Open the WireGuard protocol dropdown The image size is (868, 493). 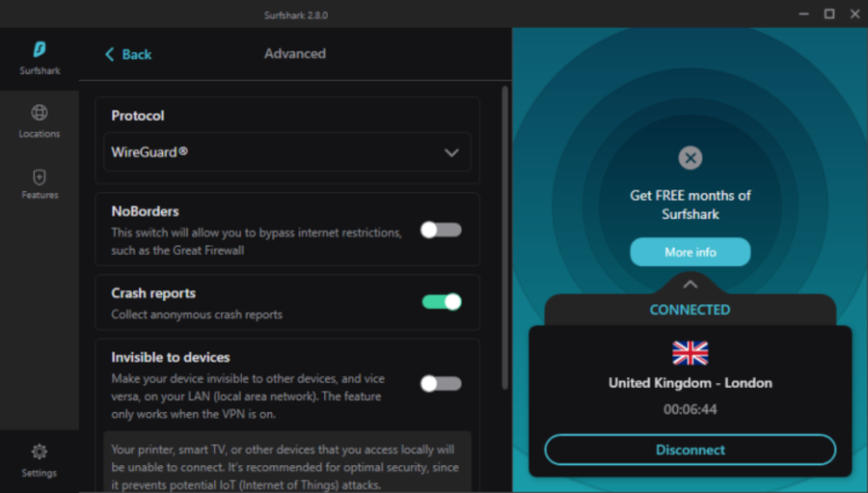[286, 152]
